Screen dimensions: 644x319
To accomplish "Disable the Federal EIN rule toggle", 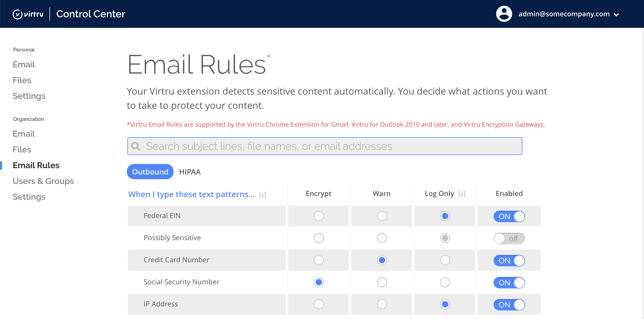I will click(x=509, y=217).
